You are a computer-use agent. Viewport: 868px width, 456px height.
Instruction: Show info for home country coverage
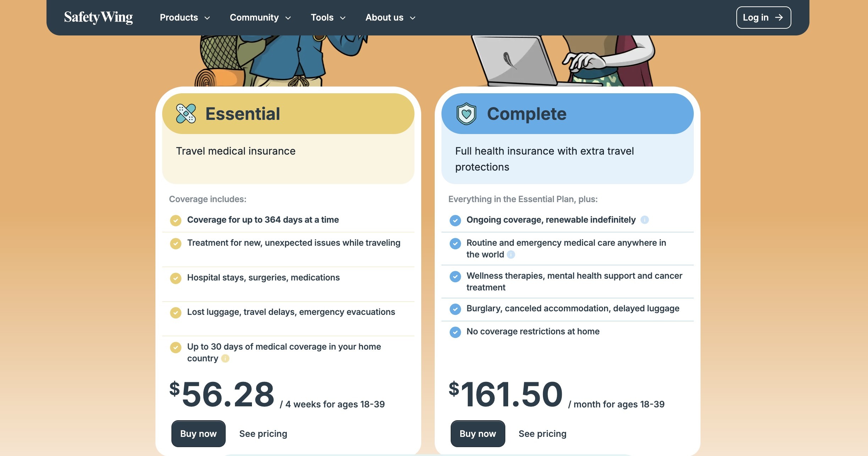tap(225, 358)
